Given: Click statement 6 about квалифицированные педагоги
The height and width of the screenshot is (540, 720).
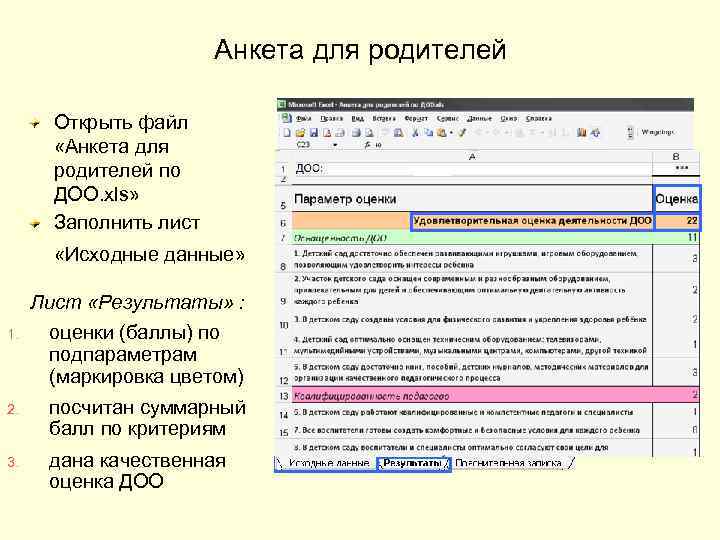Looking at the screenshot, I should click(x=472, y=412).
